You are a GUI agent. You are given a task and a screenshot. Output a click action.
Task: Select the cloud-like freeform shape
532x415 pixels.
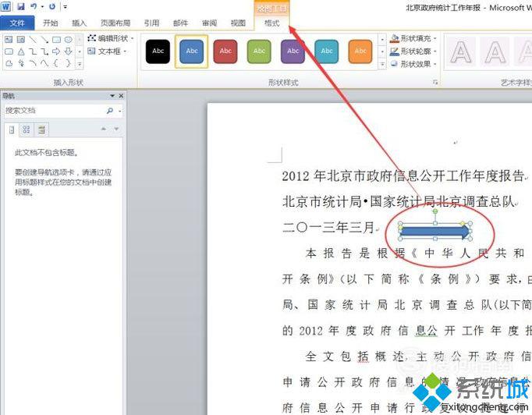point(9,63)
